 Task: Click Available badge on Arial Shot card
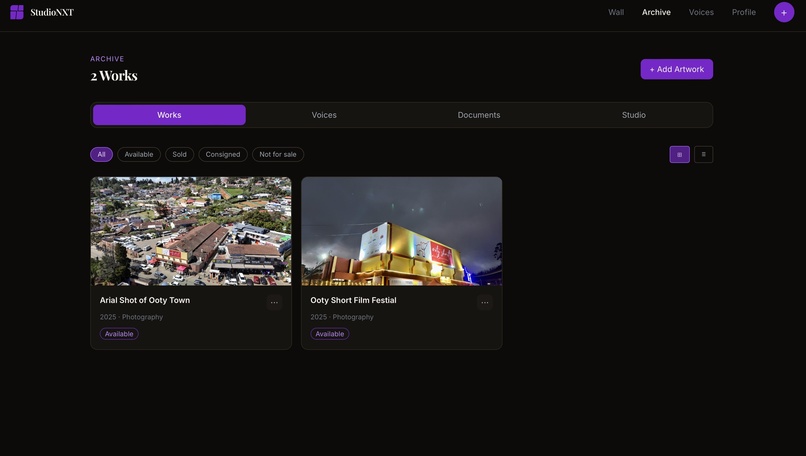(119, 334)
